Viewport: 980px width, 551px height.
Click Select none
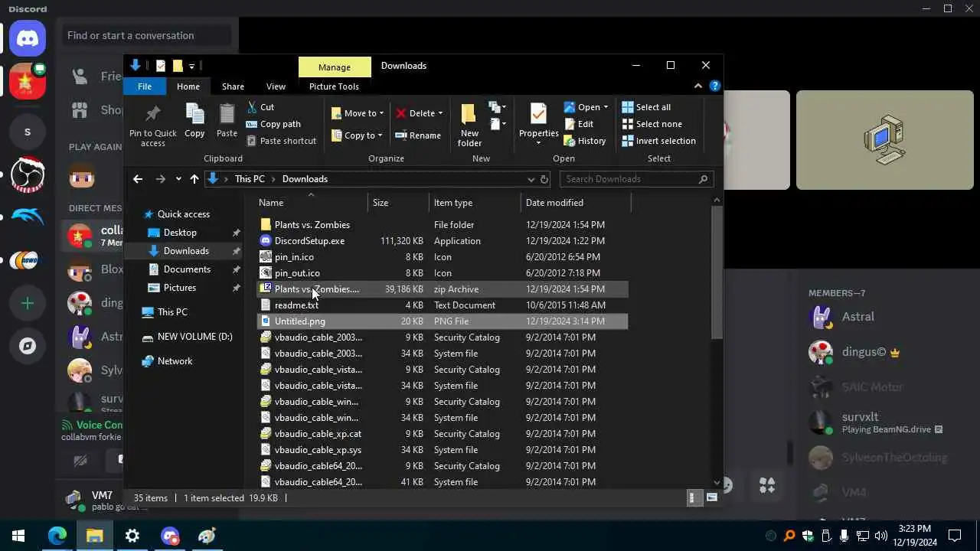tap(652, 124)
